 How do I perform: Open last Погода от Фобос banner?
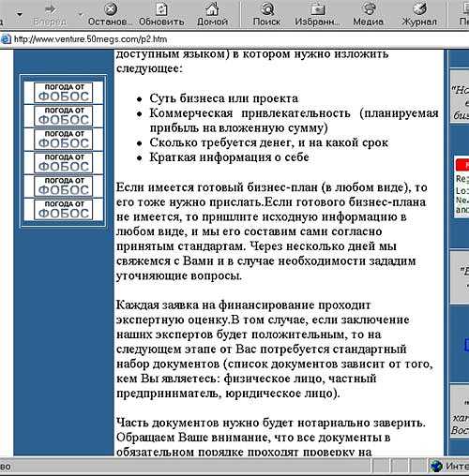pyautogui.click(x=64, y=209)
